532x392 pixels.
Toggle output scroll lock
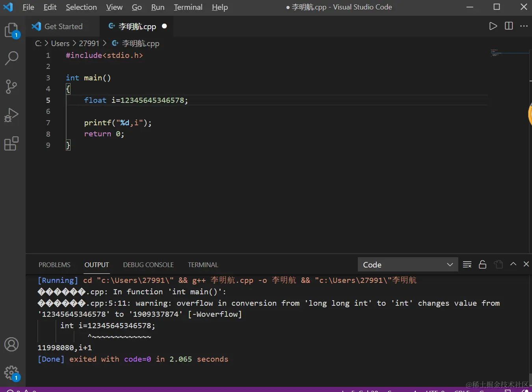482,264
